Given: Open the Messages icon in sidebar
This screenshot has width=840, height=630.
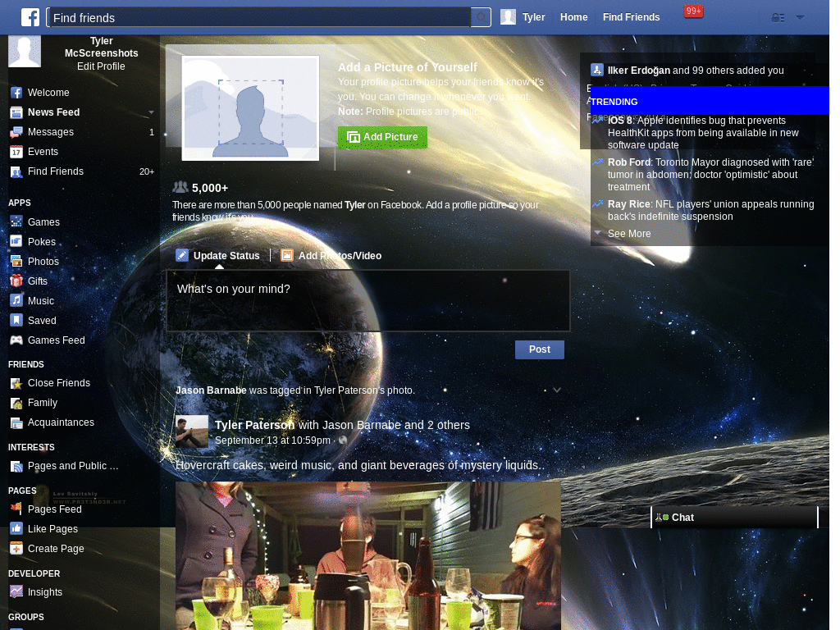Looking at the screenshot, I should click(16, 132).
